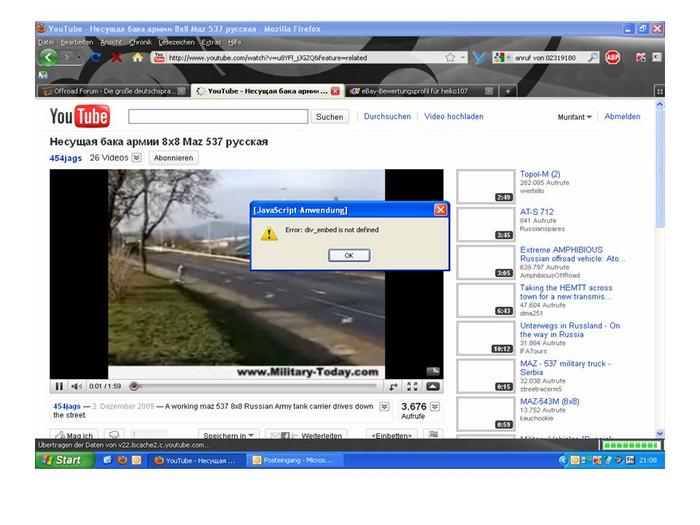Bookmark page with the star icon
The height and width of the screenshot is (525, 700).
[x=450, y=58]
